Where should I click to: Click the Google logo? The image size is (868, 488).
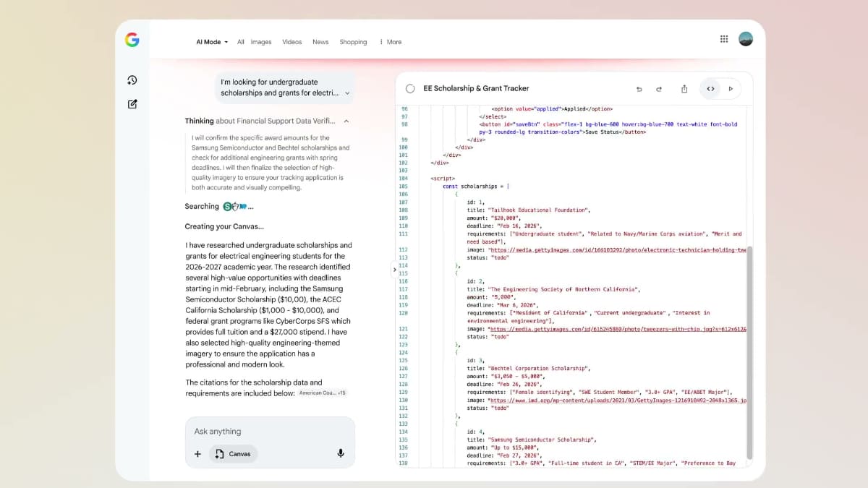[x=132, y=40]
